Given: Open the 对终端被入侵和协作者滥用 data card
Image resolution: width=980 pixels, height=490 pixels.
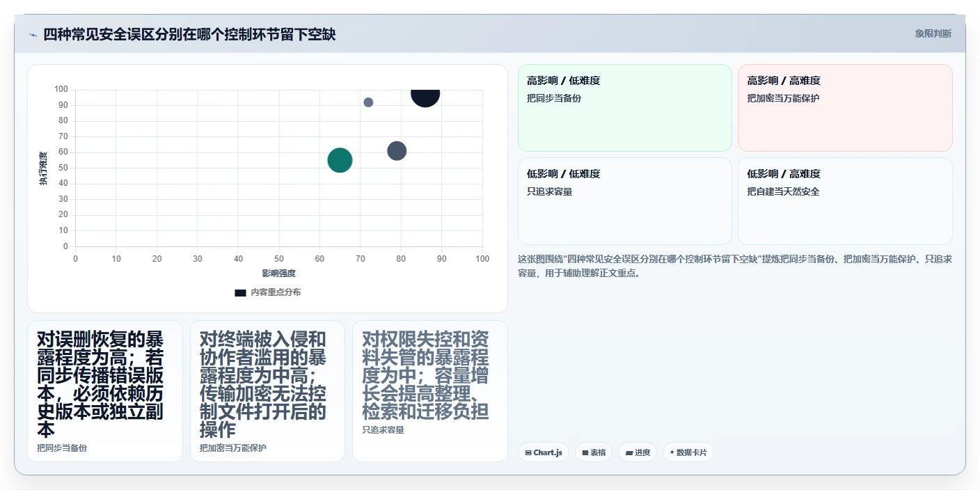Looking at the screenshot, I should click(267, 391).
